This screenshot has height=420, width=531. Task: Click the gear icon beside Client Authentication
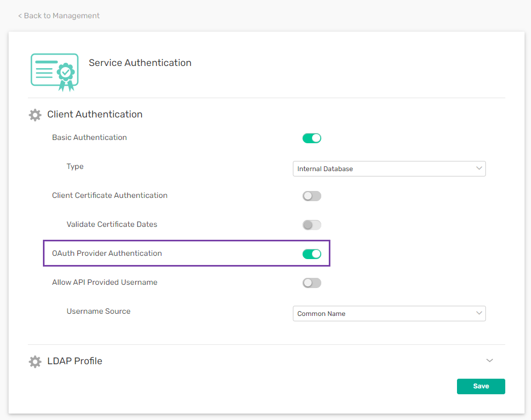(35, 115)
